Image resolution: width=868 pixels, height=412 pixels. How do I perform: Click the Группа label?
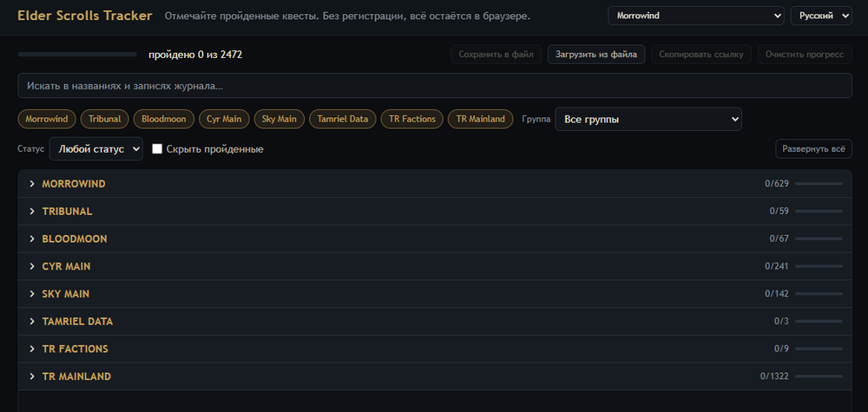[536, 119]
